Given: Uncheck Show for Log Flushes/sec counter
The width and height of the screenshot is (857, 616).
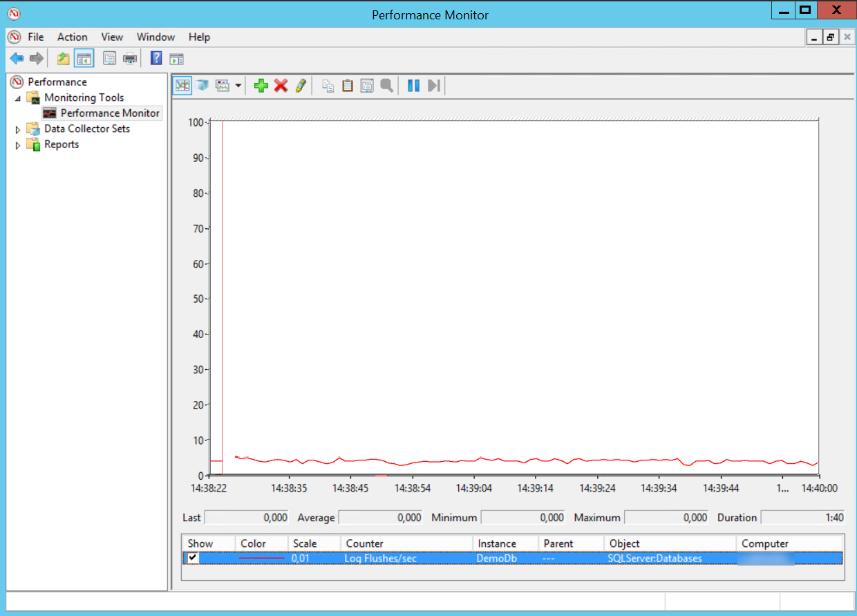Looking at the screenshot, I should coord(194,558).
